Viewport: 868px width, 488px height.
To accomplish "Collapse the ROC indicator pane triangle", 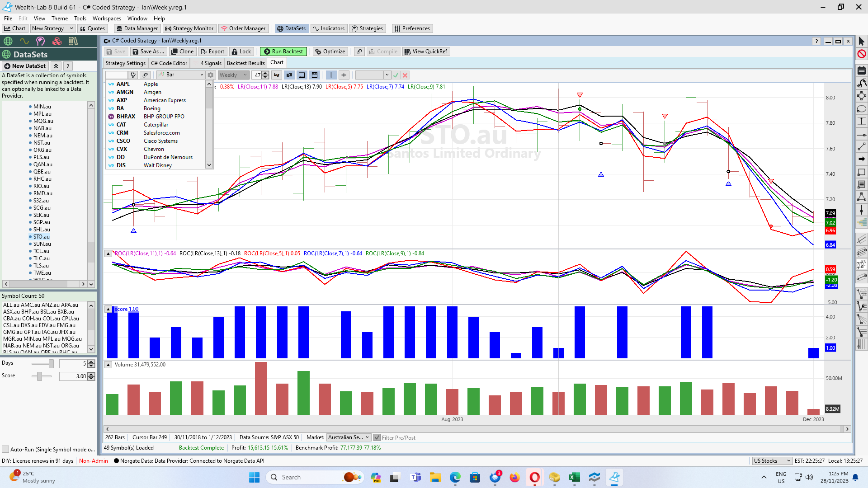I will point(108,254).
